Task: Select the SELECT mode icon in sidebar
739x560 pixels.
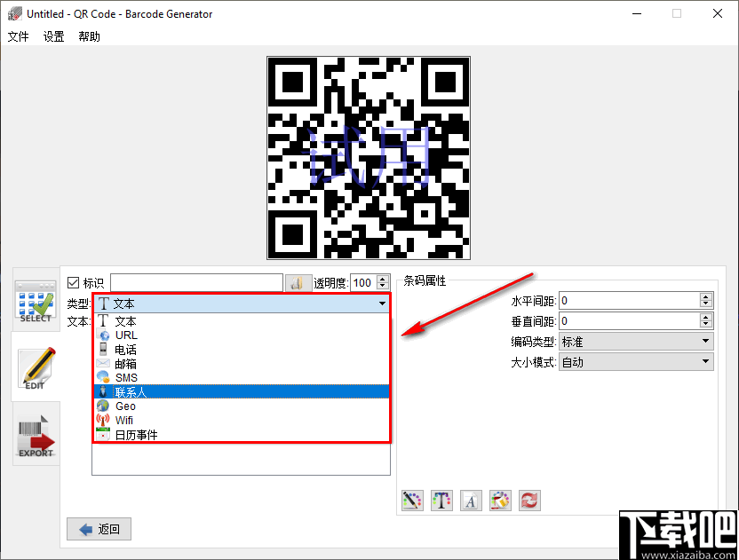Action: 36,302
